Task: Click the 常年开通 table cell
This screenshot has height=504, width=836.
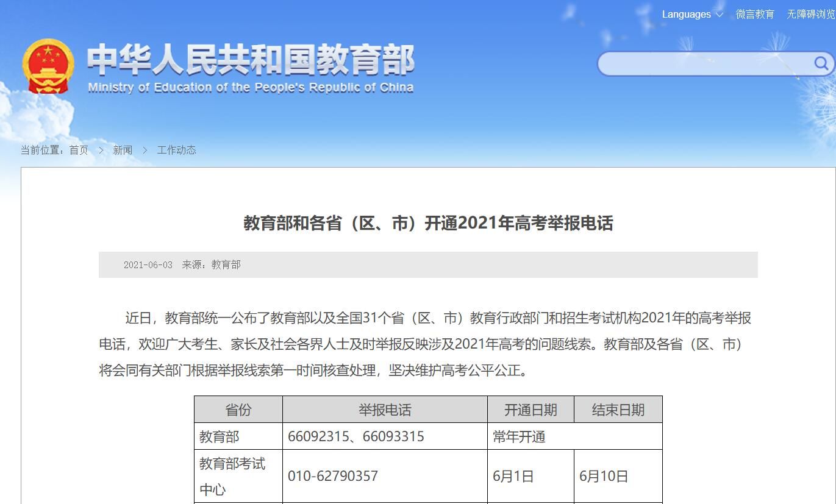Action: (519, 437)
